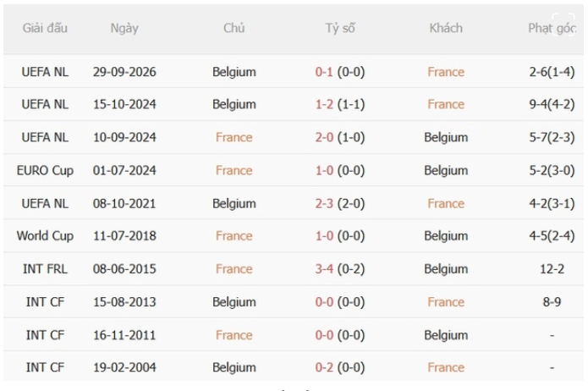Click the date 01-07-2024
The height and width of the screenshot is (391, 588).
[x=124, y=170]
